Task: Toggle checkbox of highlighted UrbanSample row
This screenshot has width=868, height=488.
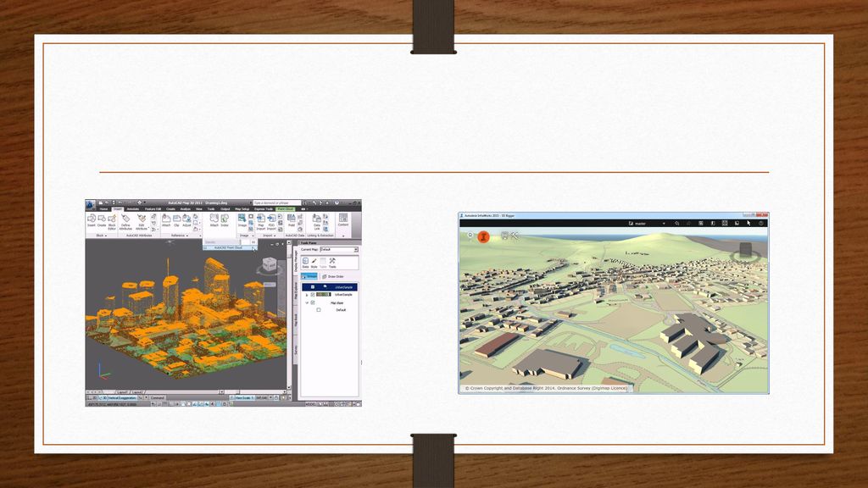Action: tap(313, 287)
